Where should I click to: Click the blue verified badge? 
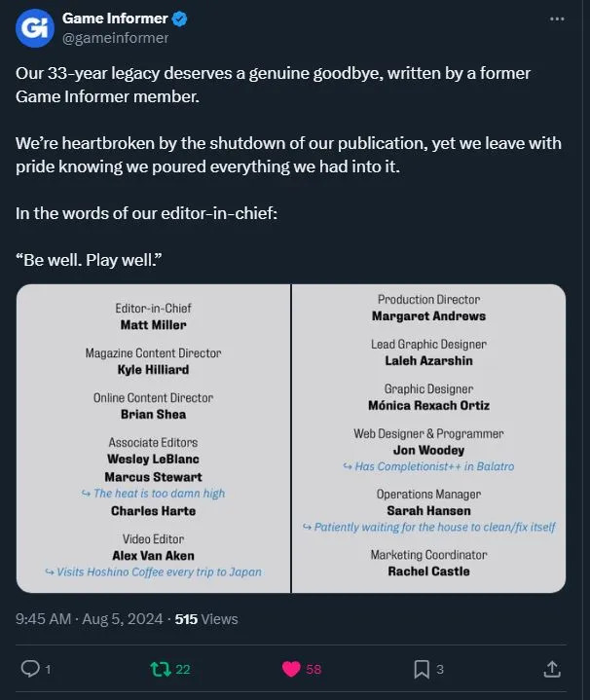pyautogui.click(x=154, y=18)
